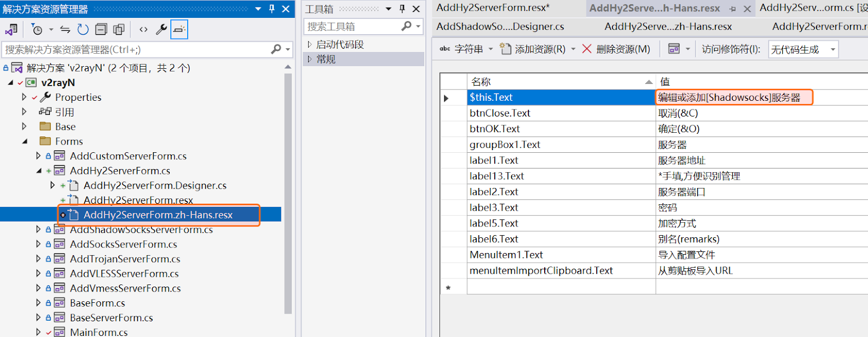Expand the Base folder node
Screen dimensions: 868x337
coord(24,127)
